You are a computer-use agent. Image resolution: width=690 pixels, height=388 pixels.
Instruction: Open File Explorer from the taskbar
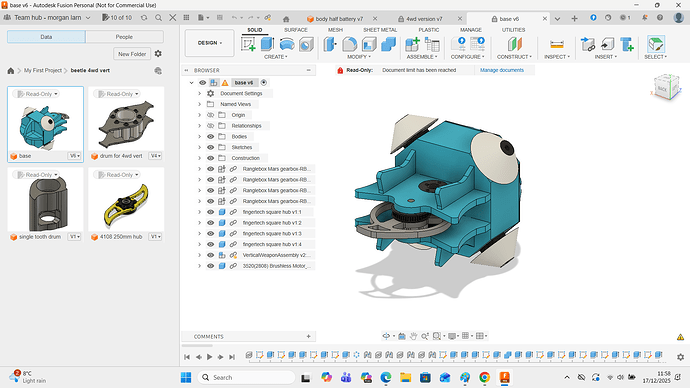tap(405, 377)
